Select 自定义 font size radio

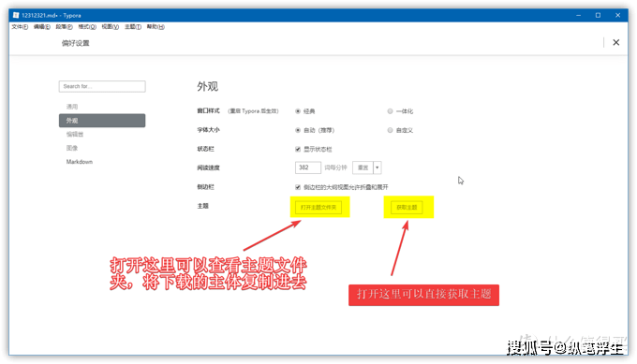point(390,130)
